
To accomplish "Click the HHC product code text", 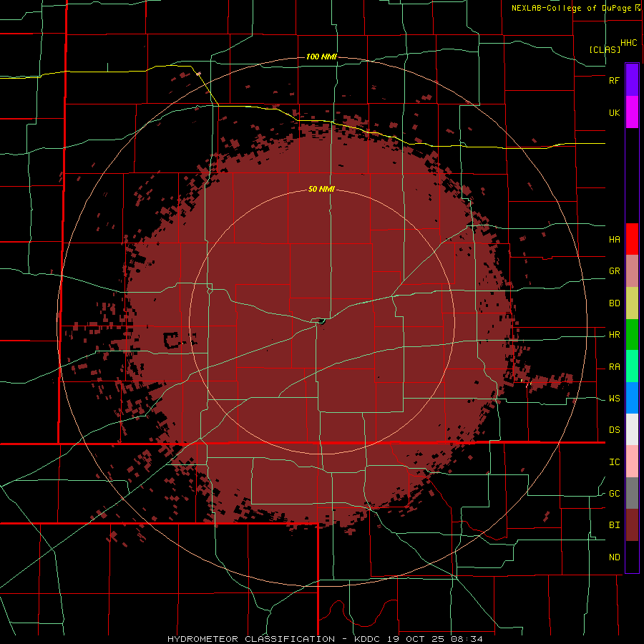I will 628,43.
